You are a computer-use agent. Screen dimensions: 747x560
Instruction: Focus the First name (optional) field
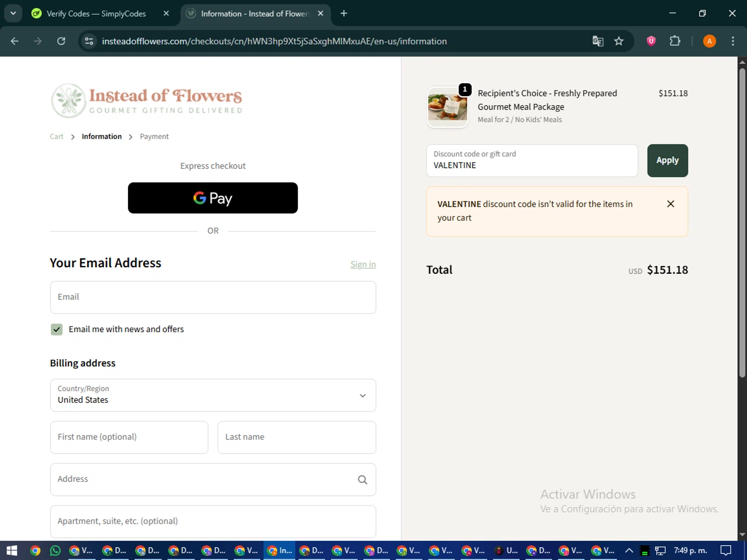[129, 437]
